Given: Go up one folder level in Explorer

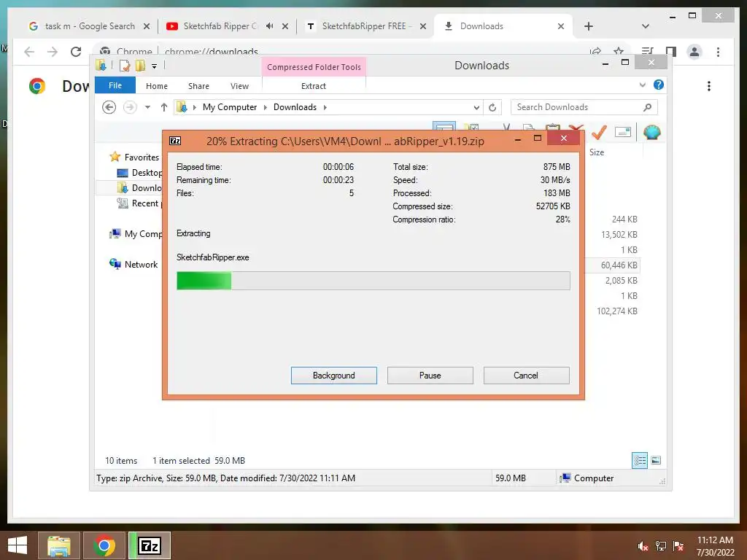Looking at the screenshot, I should point(164,107).
